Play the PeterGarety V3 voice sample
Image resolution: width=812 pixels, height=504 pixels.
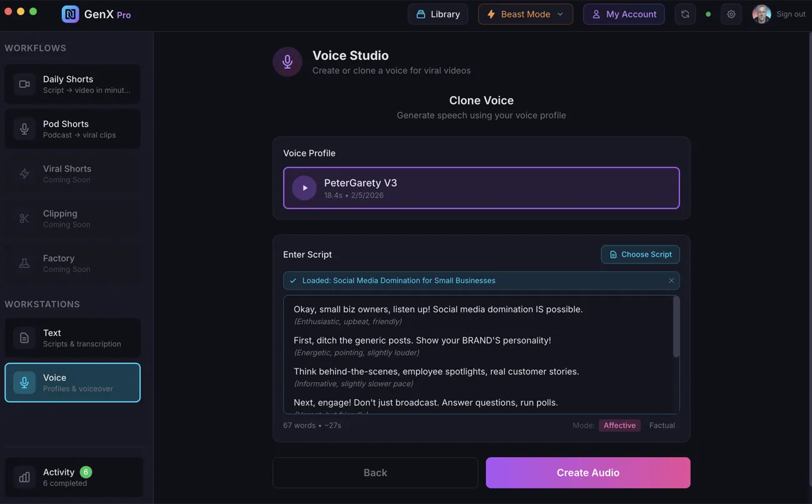pos(304,187)
